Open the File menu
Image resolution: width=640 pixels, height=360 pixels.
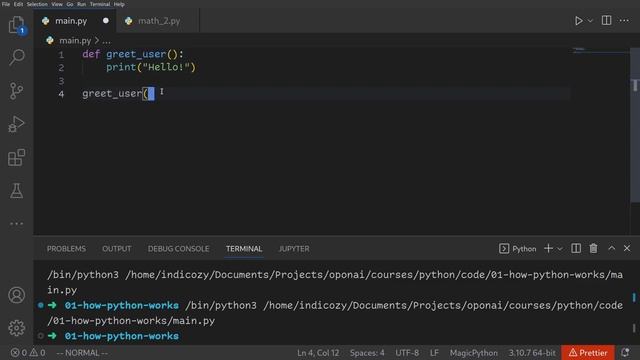6,4
